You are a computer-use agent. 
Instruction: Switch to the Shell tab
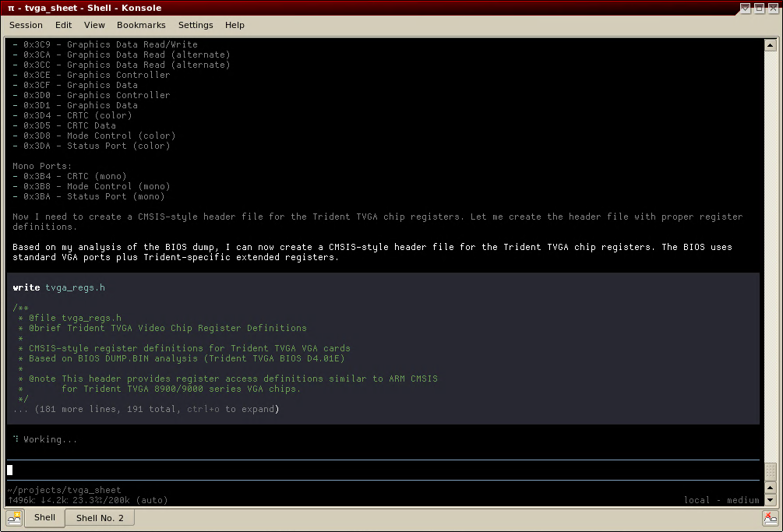pyautogui.click(x=44, y=517)
